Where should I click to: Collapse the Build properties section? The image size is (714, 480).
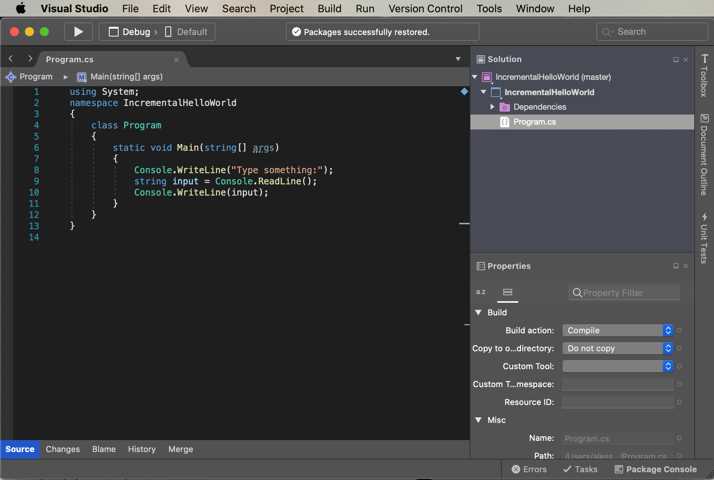coord(478,312)
